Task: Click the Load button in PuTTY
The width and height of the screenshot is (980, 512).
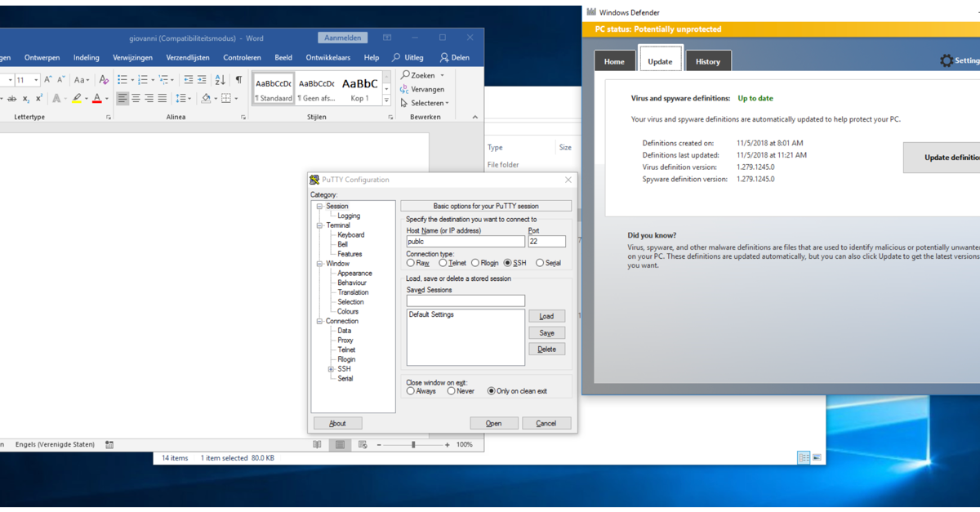Action: pos(546,316)
